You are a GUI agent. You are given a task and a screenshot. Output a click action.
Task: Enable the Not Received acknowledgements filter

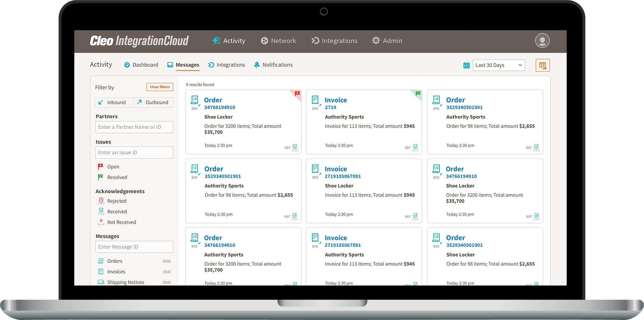(101, 222)
